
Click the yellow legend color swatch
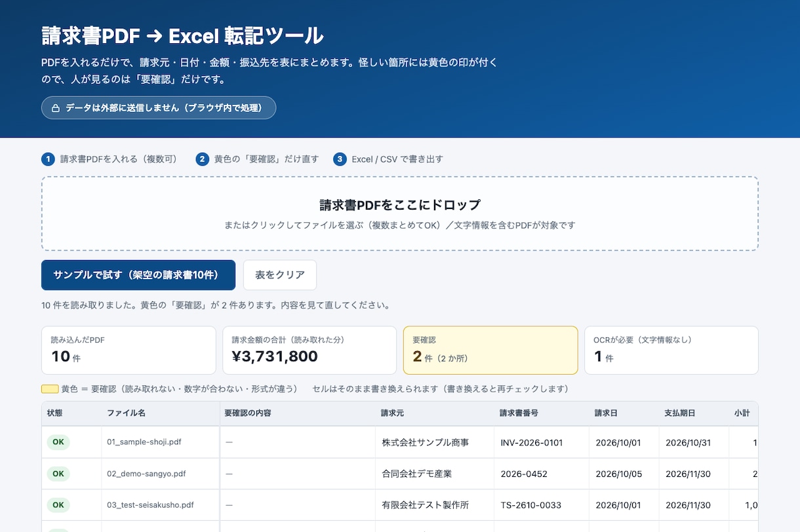pos(50,389)
